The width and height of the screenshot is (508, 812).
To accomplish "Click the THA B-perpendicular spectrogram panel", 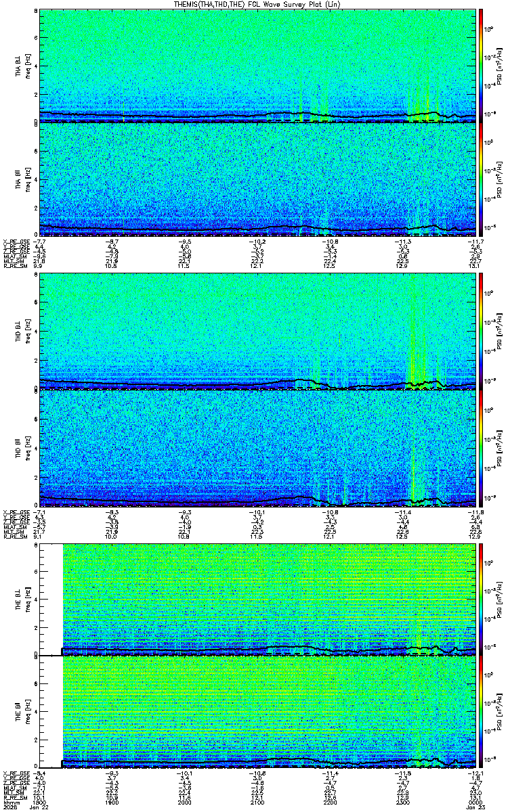I will 257,66.
